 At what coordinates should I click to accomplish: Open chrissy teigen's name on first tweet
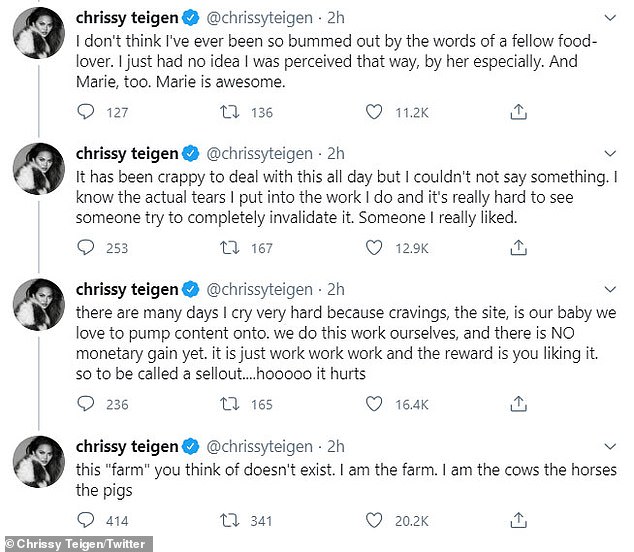pos(127,19)
